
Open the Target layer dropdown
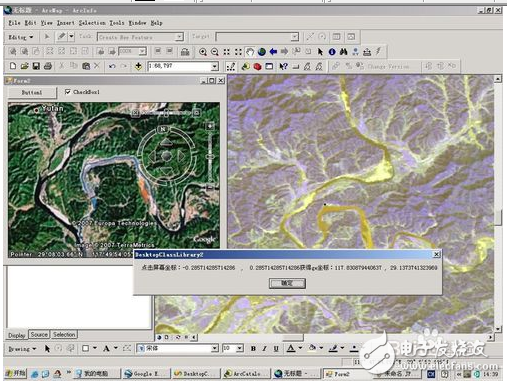click(295, 37)
